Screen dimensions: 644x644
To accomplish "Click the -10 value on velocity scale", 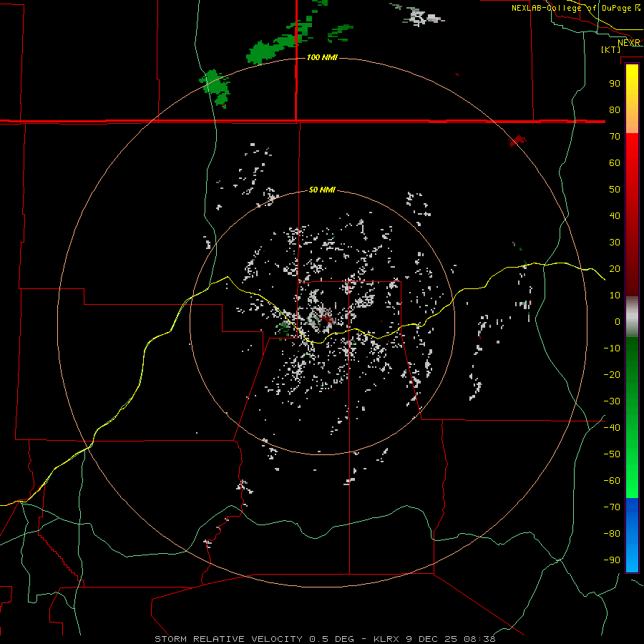I will tap(612, 348).
